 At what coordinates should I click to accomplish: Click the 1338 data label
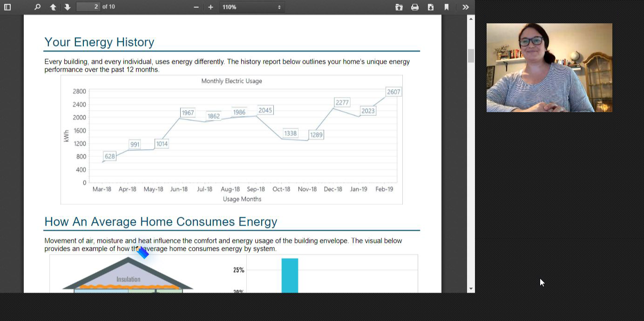tap(290, 133)
